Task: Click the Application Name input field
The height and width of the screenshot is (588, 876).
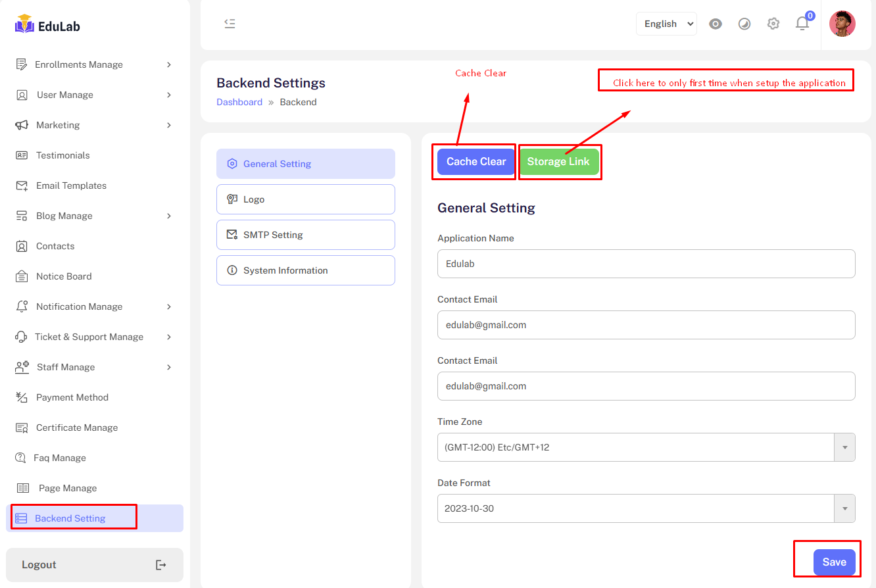Action: (x=646, y=264)
